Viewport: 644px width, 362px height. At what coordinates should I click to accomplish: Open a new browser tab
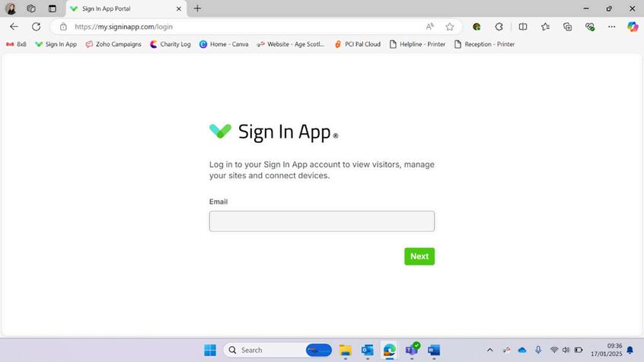point(198,8)
